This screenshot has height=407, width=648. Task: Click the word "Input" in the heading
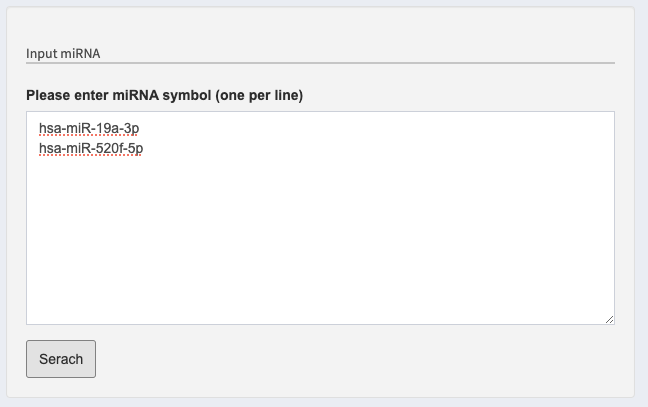pos(42,52)
